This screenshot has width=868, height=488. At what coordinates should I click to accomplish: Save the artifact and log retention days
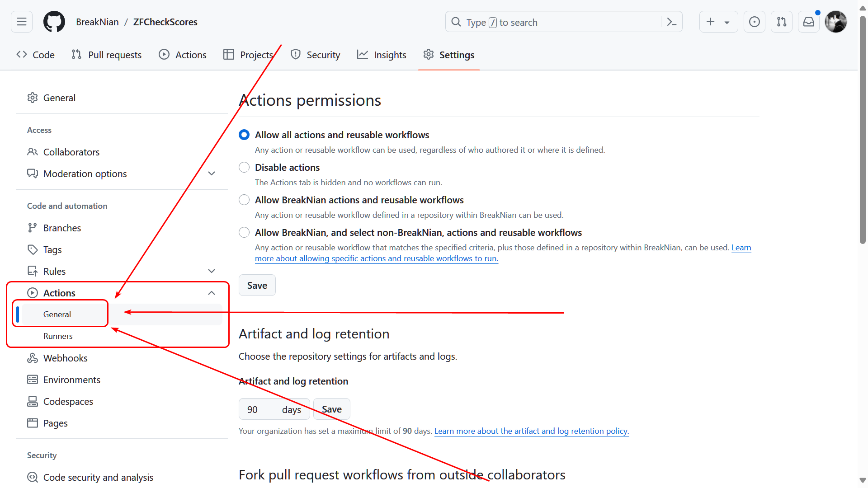332,409
